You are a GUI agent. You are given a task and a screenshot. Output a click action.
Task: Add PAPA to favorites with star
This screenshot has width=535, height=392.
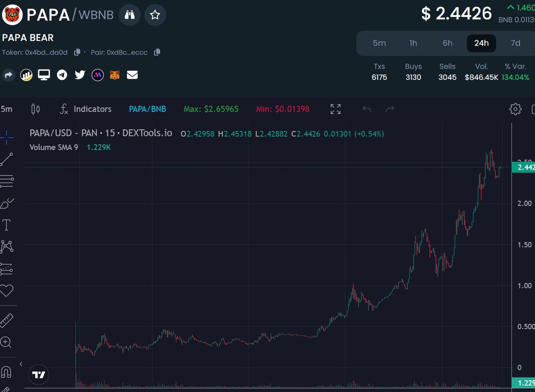pyautogui.click(x=155, y=15)
